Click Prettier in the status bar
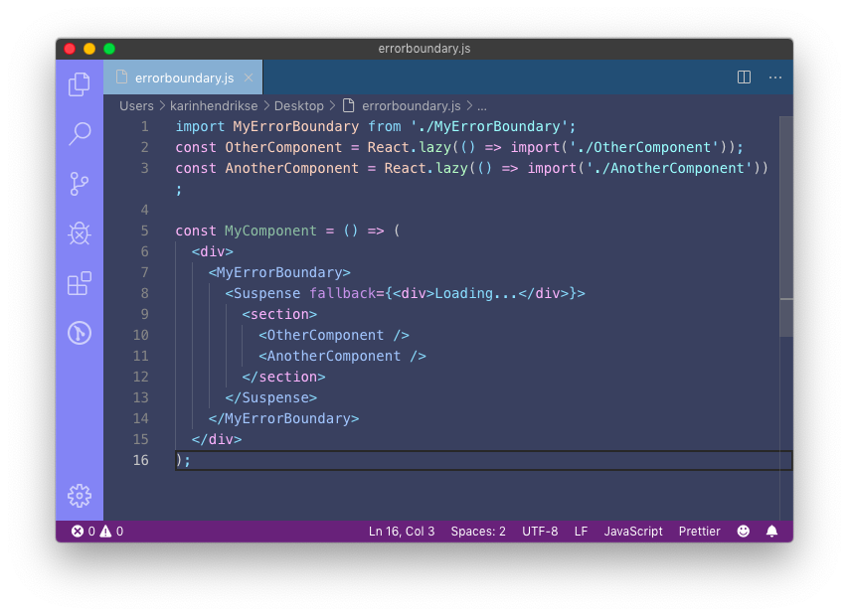The height and width of the screenshot is (616, 849). pyautogui.click(x=699, y=531)
